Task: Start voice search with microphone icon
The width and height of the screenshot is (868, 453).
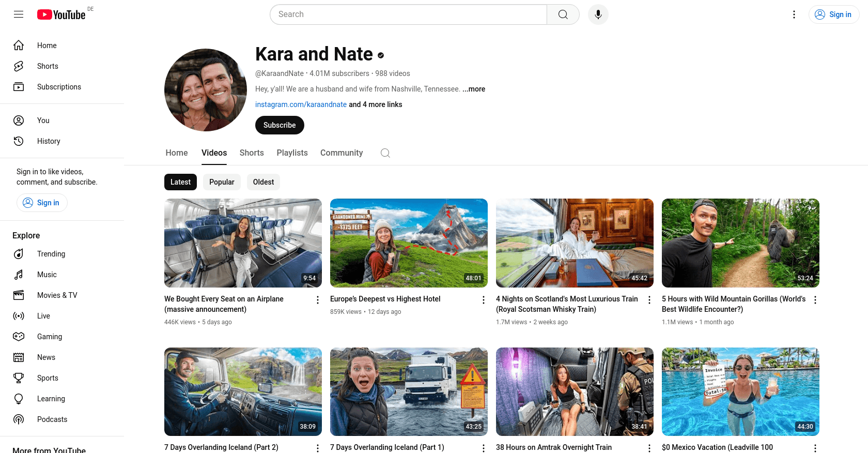Action: tap(598, 14)
